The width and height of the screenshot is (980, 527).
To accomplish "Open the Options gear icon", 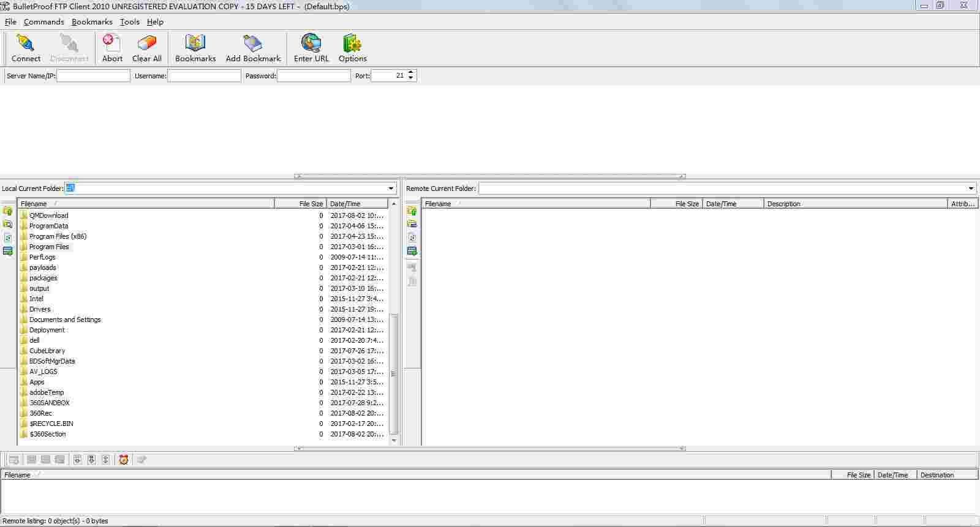I will [x=352, y=43].
